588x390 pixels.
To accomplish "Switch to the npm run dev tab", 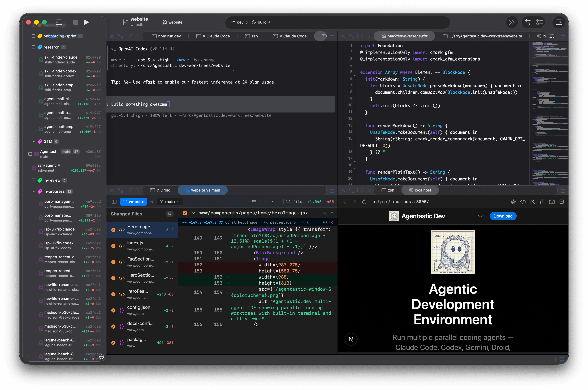I will click(166, 36).
